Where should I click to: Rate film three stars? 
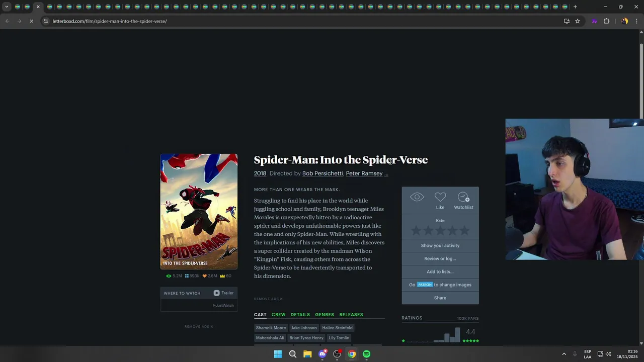click(x=440, y=231)
